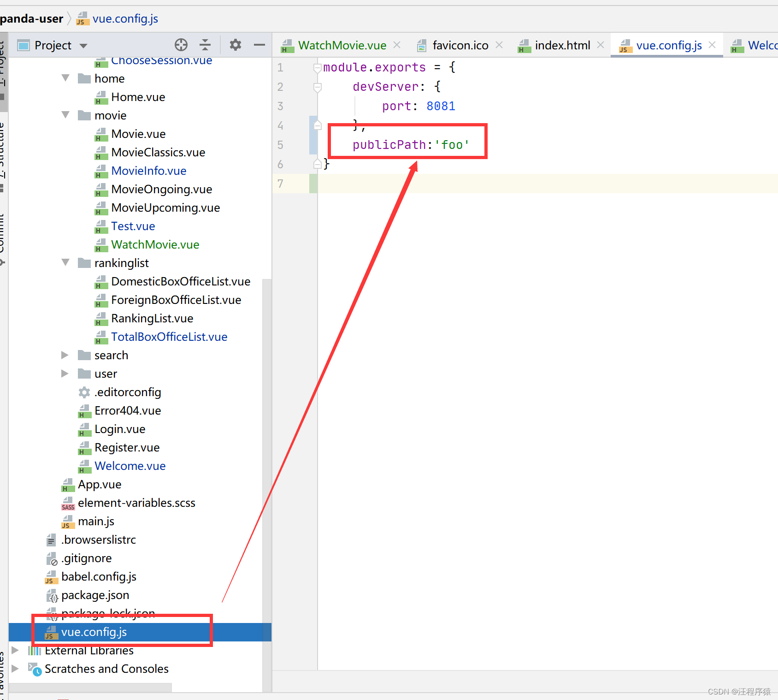Click the port value 8081 in editor
This screenshot has width=778, height=700.
[x=441, y=106]
